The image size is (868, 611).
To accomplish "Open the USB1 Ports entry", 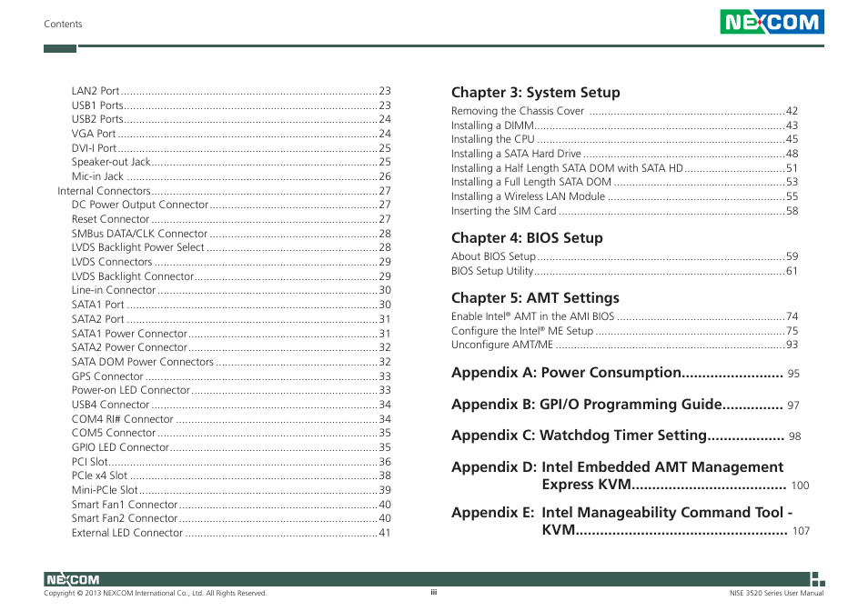I will click(x=231, y=105).
